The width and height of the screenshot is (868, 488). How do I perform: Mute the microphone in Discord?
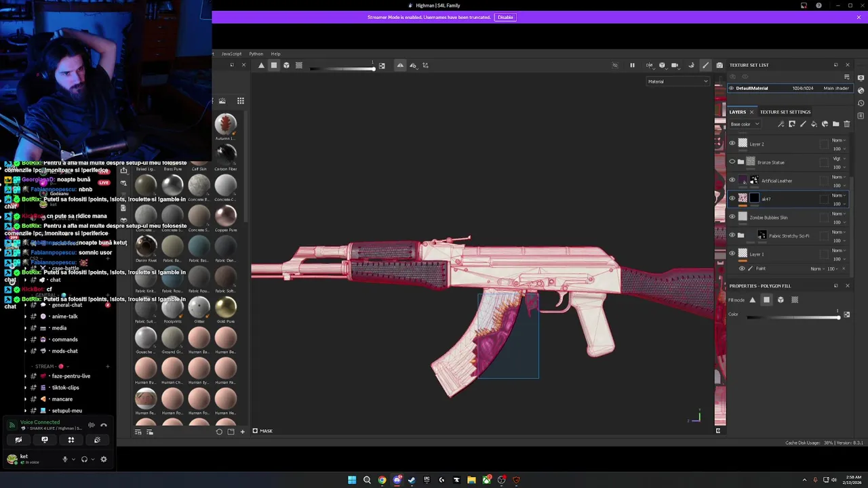pyautogui.click(x=65, y=459)
